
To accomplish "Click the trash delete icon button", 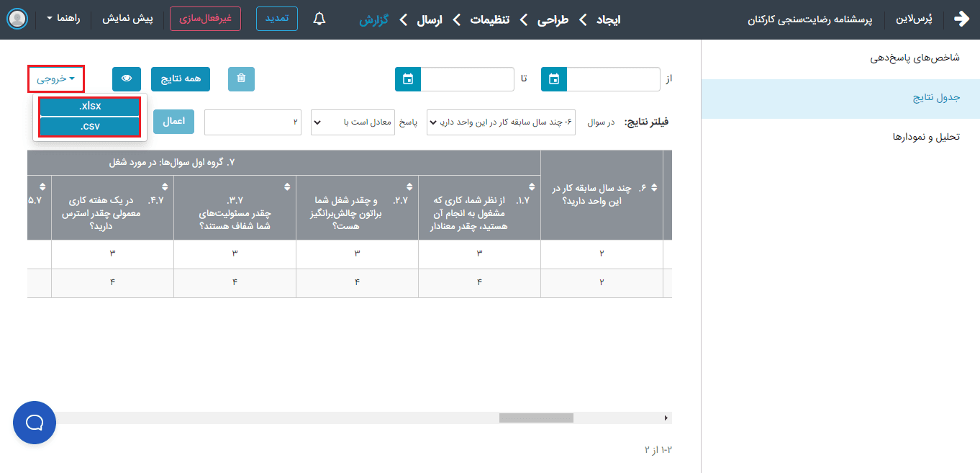I will (x=241, y=79).
